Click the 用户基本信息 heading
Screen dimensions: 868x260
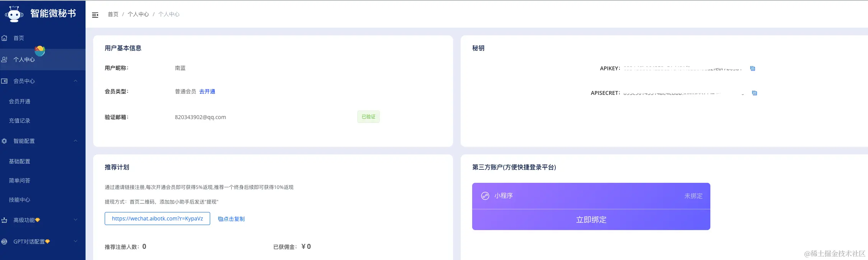click(x=123, y=48)
